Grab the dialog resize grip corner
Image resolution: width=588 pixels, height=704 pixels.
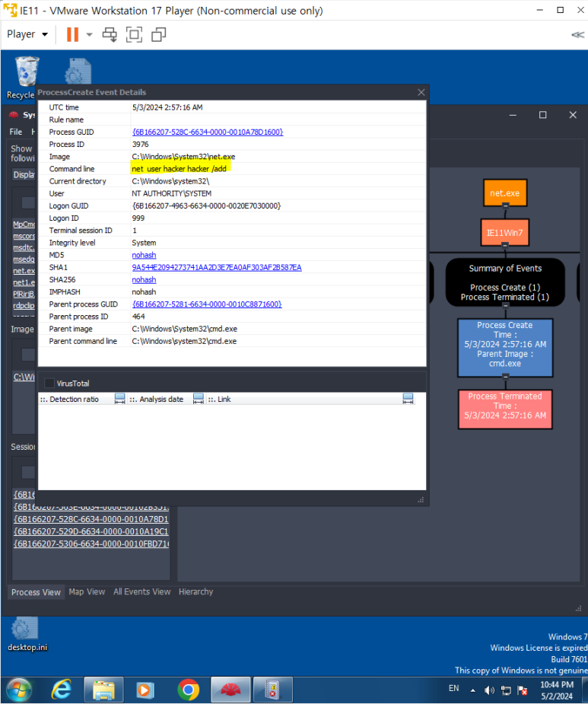click(x=421, y=500)
